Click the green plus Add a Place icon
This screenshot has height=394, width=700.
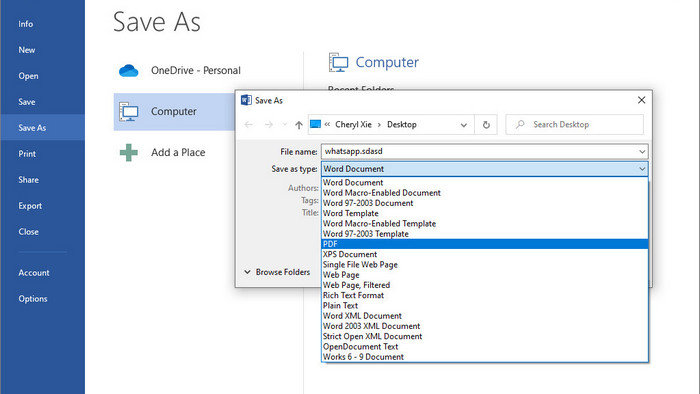pos(129,153)
